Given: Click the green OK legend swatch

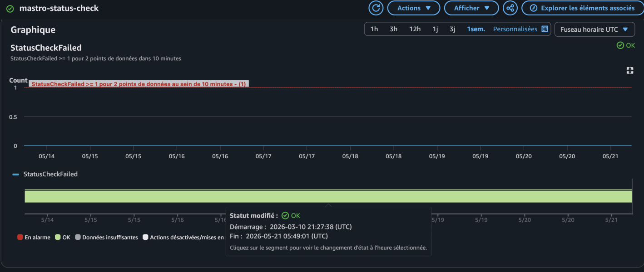Looking at the screenshot, I should point(58,237).
